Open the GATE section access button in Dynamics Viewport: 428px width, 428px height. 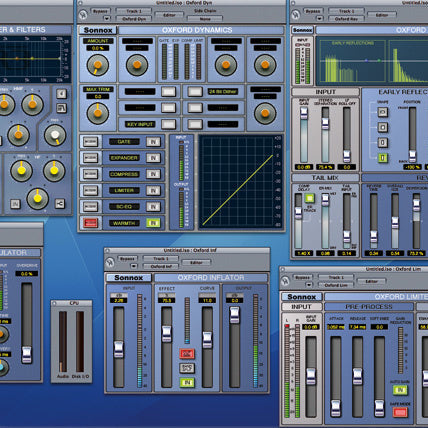pyautogui.click(x=90, y=142)
